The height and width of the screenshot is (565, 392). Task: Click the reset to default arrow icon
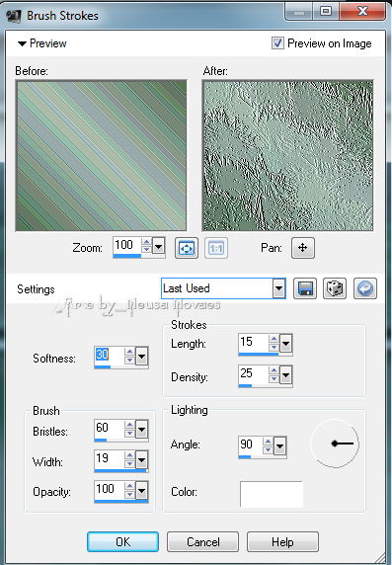tap(365, 288)
